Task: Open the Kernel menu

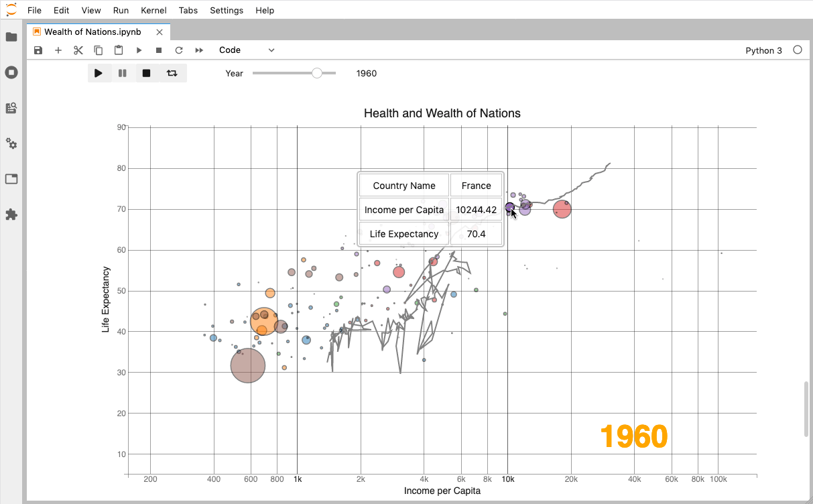Action: click(x=153, y=10)
